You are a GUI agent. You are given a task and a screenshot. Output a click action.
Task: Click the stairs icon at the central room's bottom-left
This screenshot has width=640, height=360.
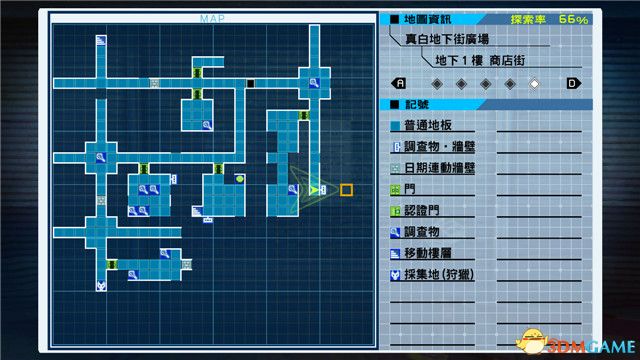[x=197, y=211]
